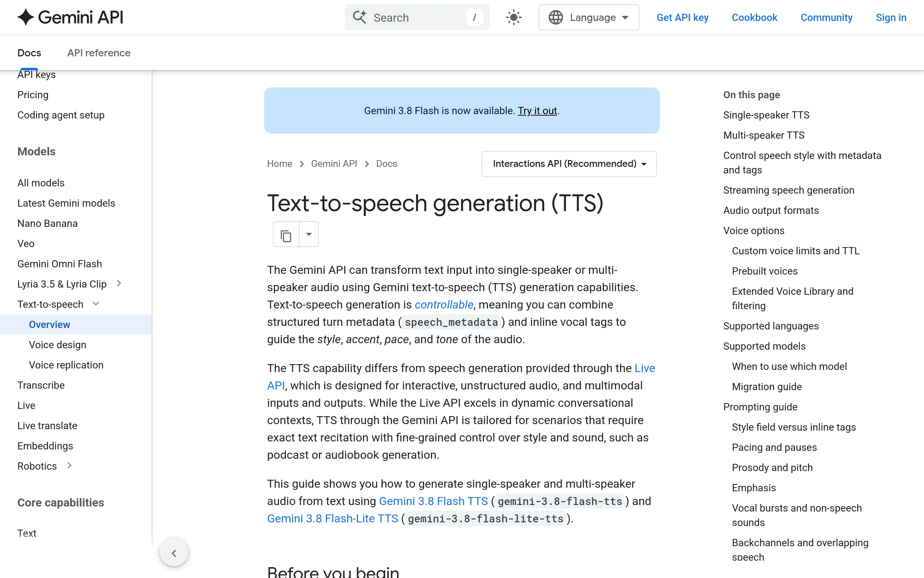Click the Gemini API star logo

pyautogui.click(x=26, y=17)
